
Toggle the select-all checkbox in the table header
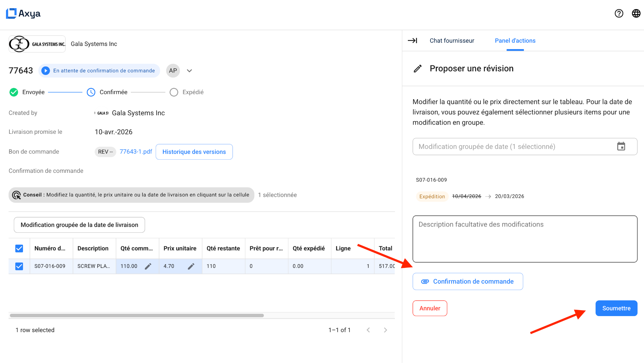point(19,248)
